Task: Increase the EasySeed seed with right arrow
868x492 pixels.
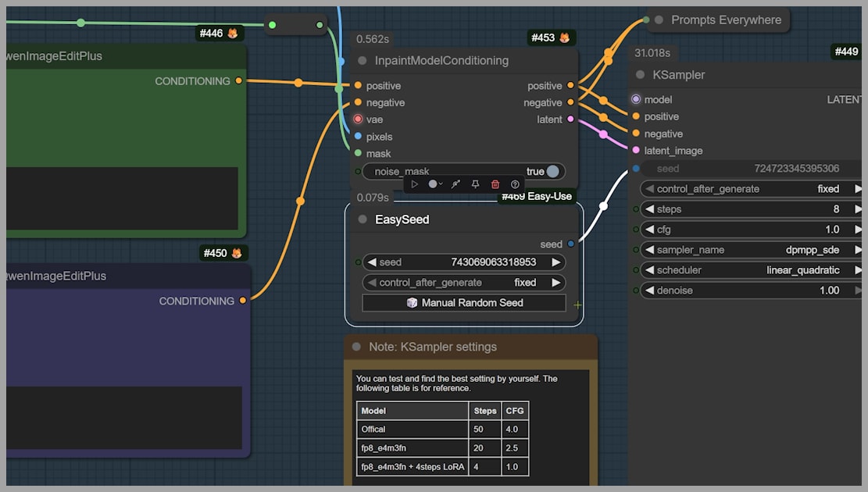Action: tap(555, 262)
